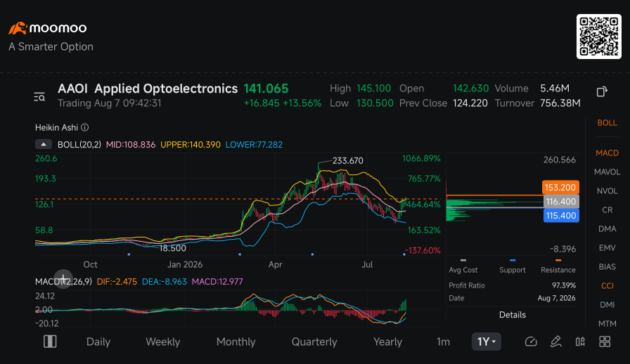Click the Turnover 756.38M value
This screenshot has height=364, width=630.
click(560, 103)
